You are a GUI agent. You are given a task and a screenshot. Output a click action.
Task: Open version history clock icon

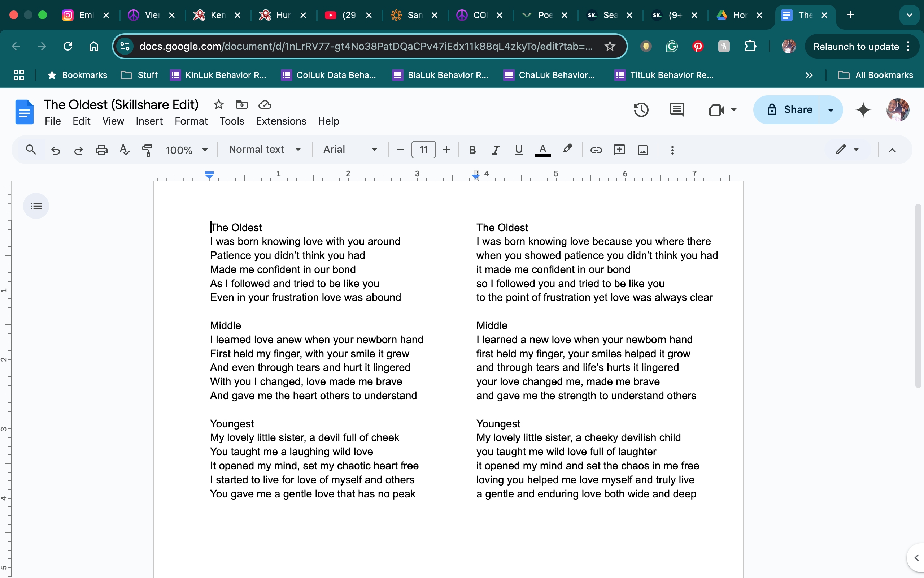pyautogui.click(x=641, y=110)
